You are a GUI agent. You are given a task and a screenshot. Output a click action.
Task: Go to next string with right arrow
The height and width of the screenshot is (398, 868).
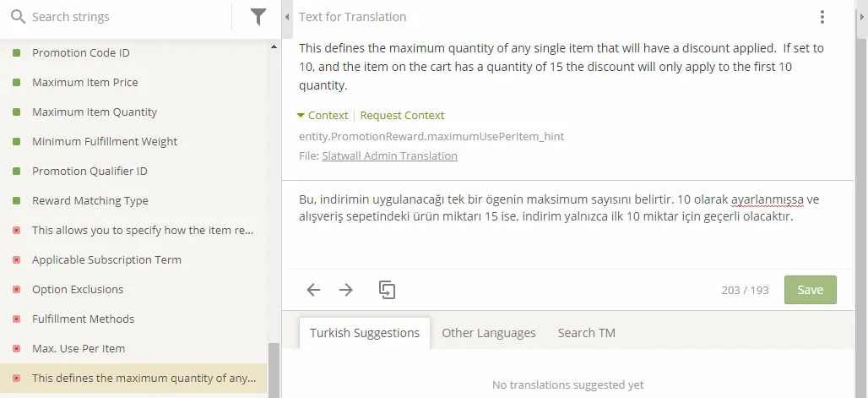(346, 289)
